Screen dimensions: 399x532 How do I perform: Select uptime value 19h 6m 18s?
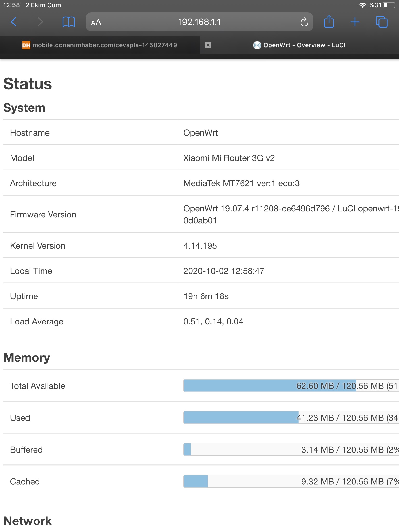pyautogui.click(x=206, y=296)
